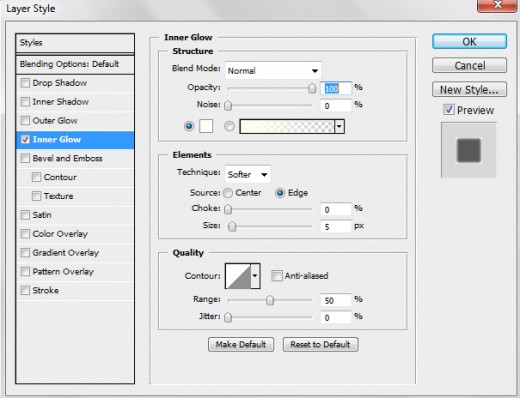Click the Contour curve thumbnail
The height and width of the screenshot is (398, 520).
238,276
